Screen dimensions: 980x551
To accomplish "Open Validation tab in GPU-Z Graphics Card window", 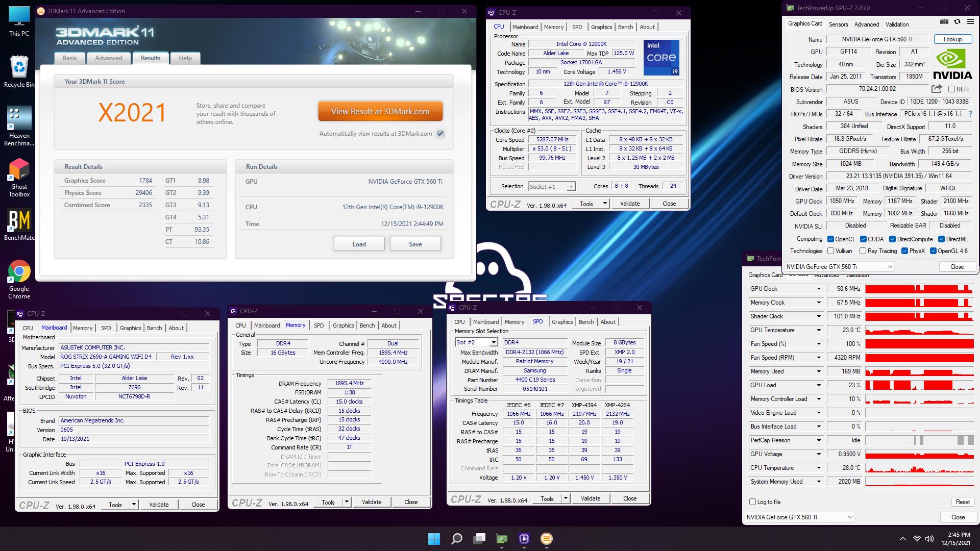I will click(897, 24).
